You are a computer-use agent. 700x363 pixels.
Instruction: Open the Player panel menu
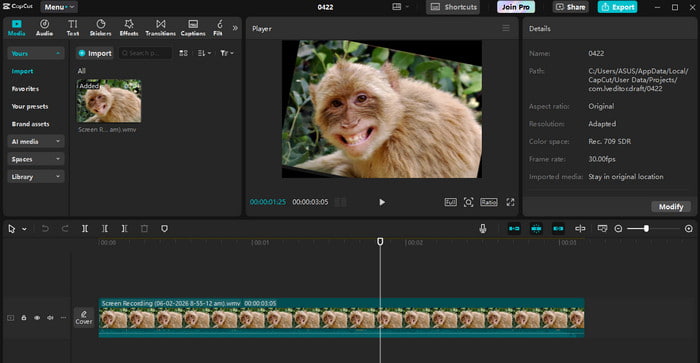click(x=506, y=29)
